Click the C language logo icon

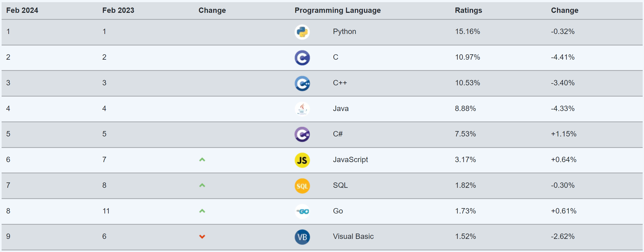pos(302,58)
